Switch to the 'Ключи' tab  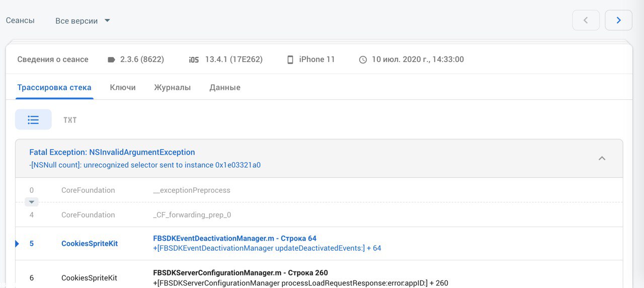[x=123, y=88]
